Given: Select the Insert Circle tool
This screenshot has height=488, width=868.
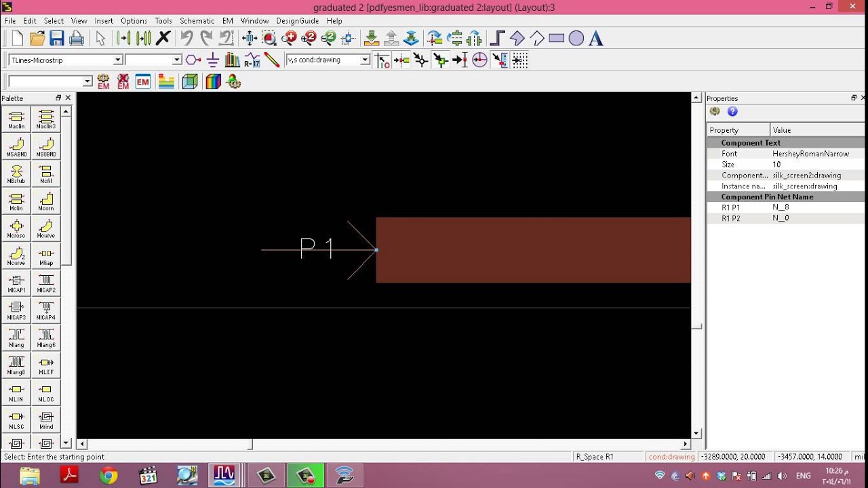Looking at the screenshot, I should 576,39.
